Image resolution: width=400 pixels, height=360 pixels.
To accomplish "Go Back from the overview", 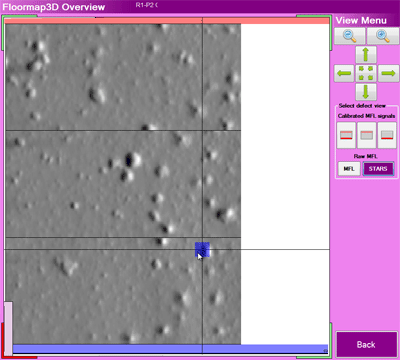I will [x=366, y=344].
